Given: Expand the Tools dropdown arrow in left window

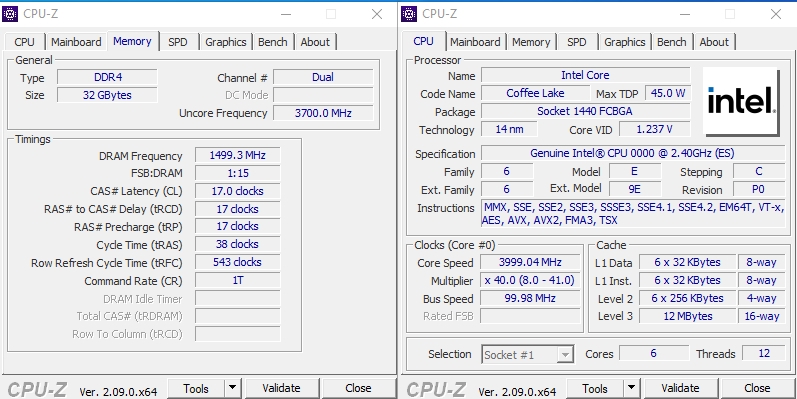Looking at the screenshot, I should (x=232, y=389).
